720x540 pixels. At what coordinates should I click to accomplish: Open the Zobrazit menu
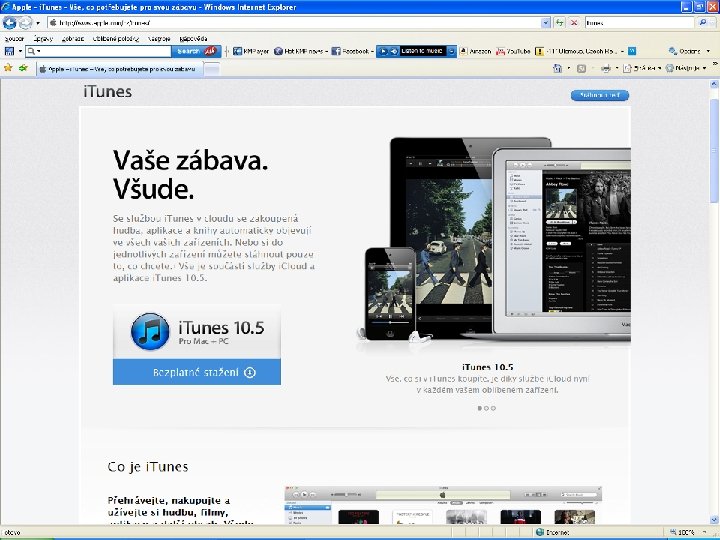(73, 39)
